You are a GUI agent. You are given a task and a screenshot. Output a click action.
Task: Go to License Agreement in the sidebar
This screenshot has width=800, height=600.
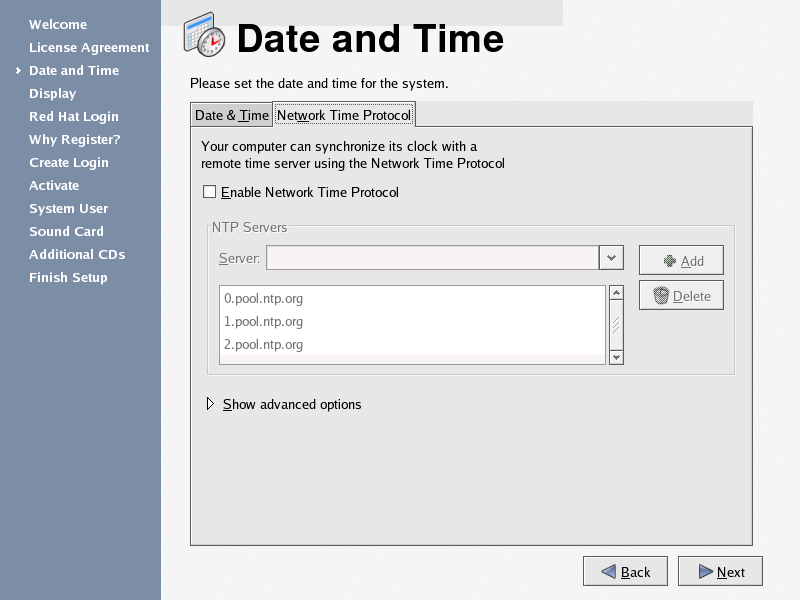click(x=89, y=47)
